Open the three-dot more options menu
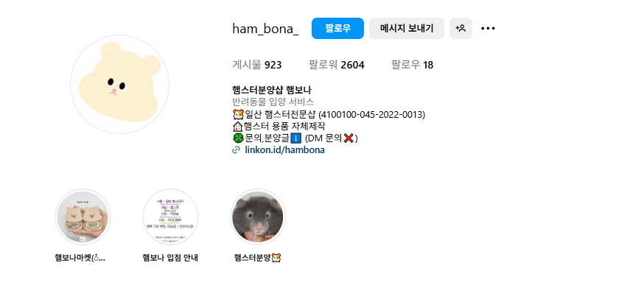This screenshot has height=296, width=644. point(488,28)
